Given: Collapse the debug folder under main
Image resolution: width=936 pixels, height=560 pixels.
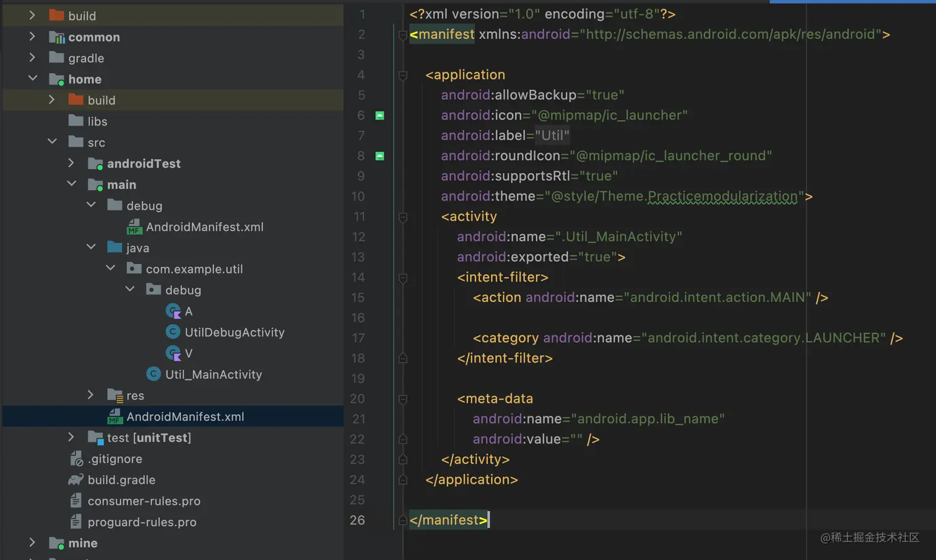Looking at the screenshot, I should (91, 205).
